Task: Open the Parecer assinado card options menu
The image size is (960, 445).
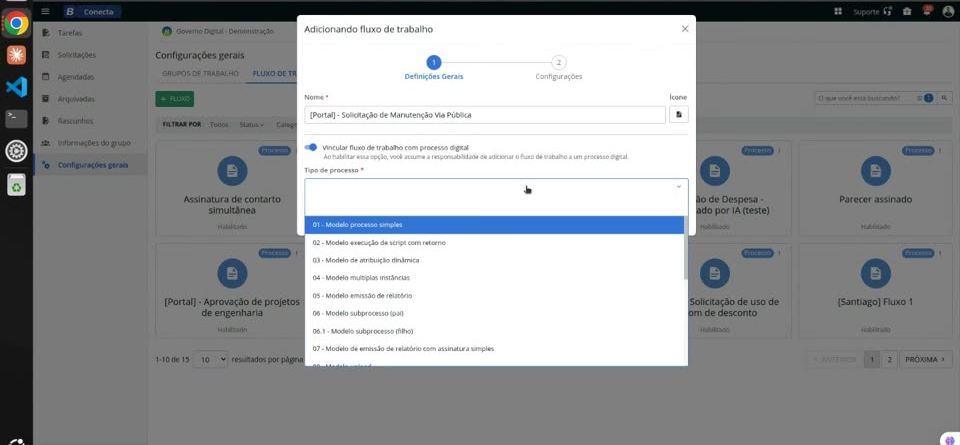Action: [x=941, y=151]
